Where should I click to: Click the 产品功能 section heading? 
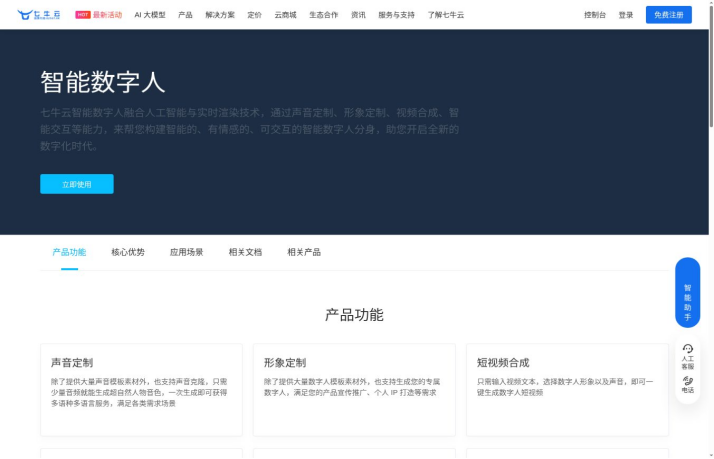click(x=354, y=315)
